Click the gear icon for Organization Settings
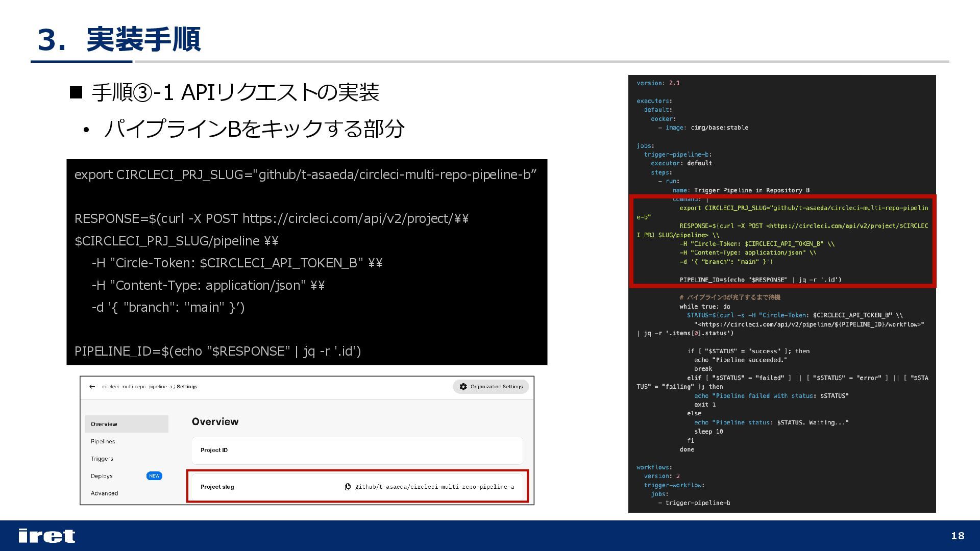Image resolution: width=980 pixels, height=551 pixels. tap(463, 387)
